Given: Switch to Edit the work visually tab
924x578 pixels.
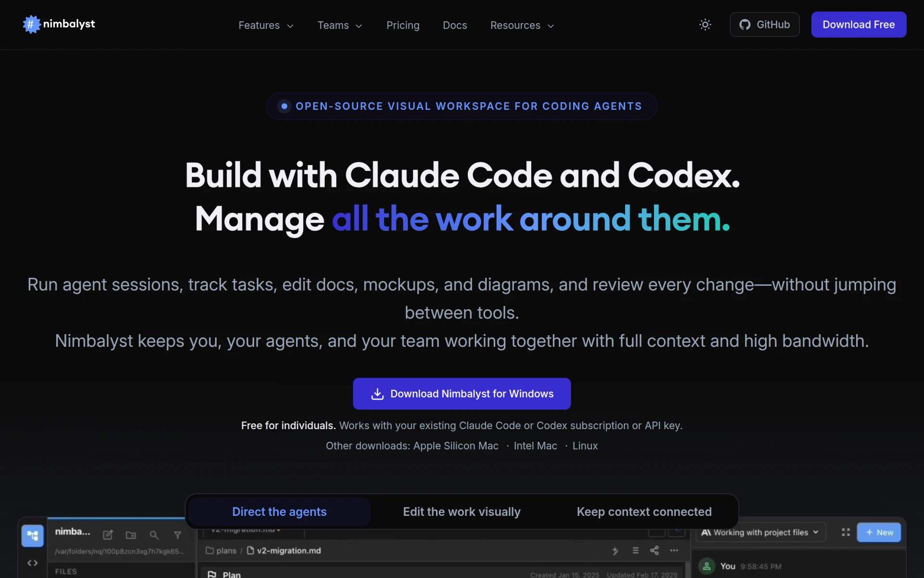Looking at the screenshot, I should coord(462,512).
